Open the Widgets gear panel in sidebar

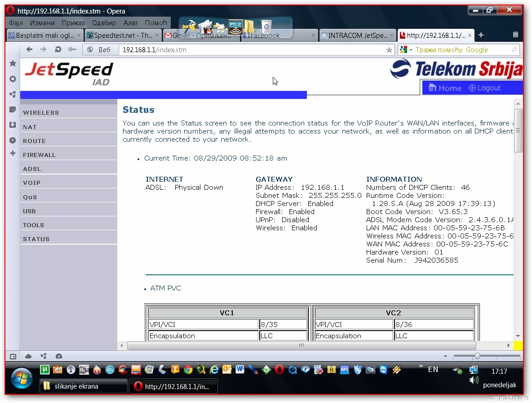pyautogui.click(x=13, y=79)
